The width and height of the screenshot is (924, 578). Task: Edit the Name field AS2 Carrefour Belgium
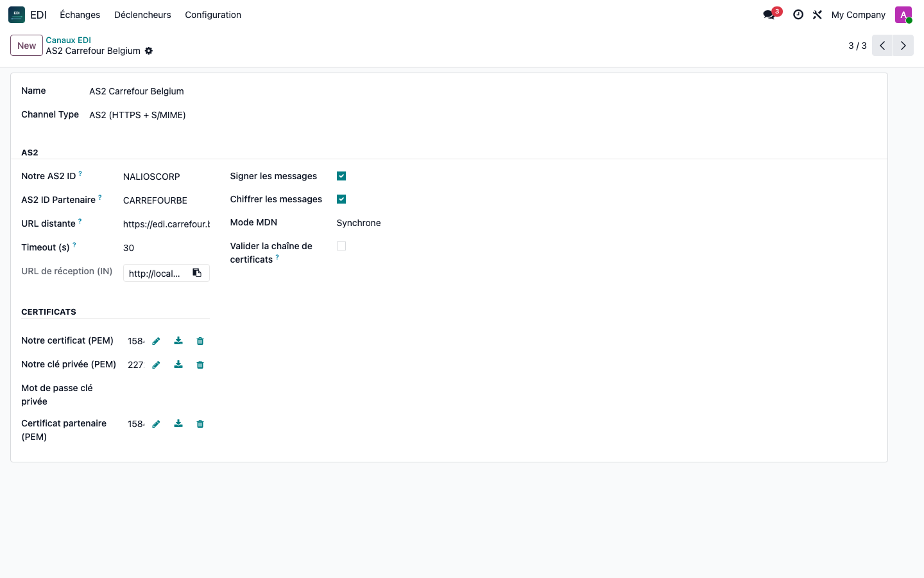(137, 91)
